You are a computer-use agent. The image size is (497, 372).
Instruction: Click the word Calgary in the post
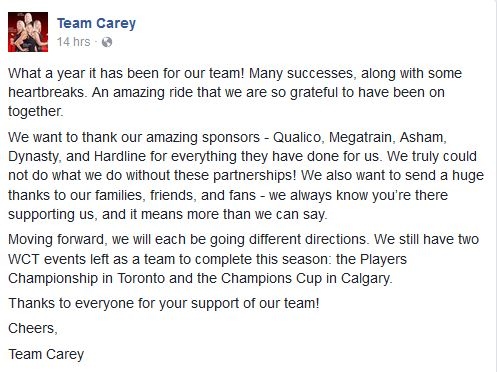(365, 279)
